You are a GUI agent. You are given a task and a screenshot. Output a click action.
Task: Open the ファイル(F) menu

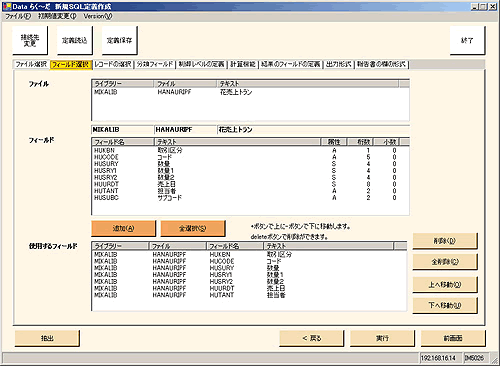point(18,16)
